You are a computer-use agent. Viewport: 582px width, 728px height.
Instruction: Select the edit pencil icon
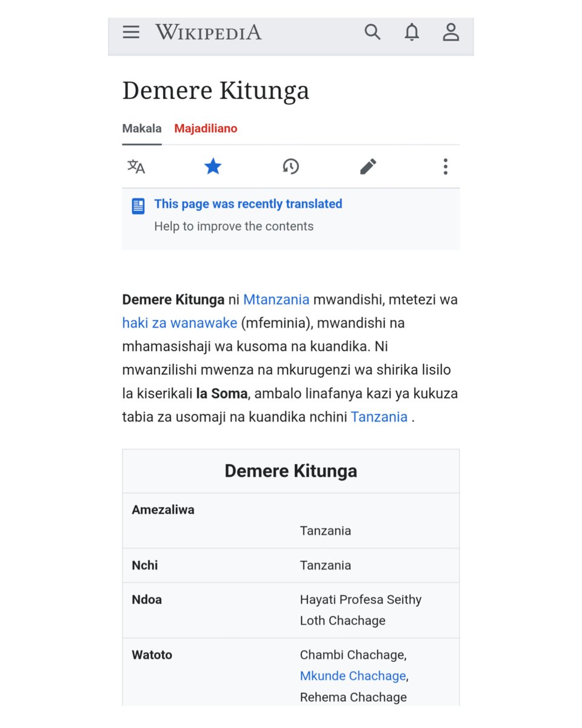pyautogui.click(x=368, y=166)
